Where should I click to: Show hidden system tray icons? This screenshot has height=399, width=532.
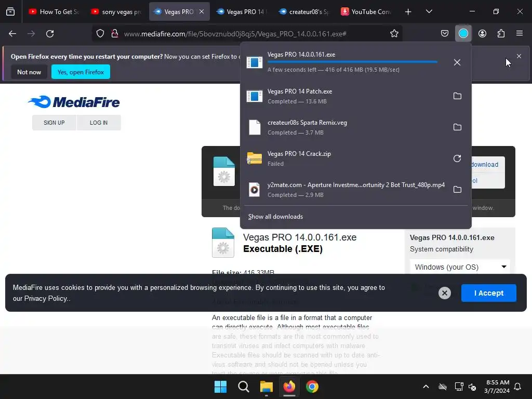[x=426, y=387]
